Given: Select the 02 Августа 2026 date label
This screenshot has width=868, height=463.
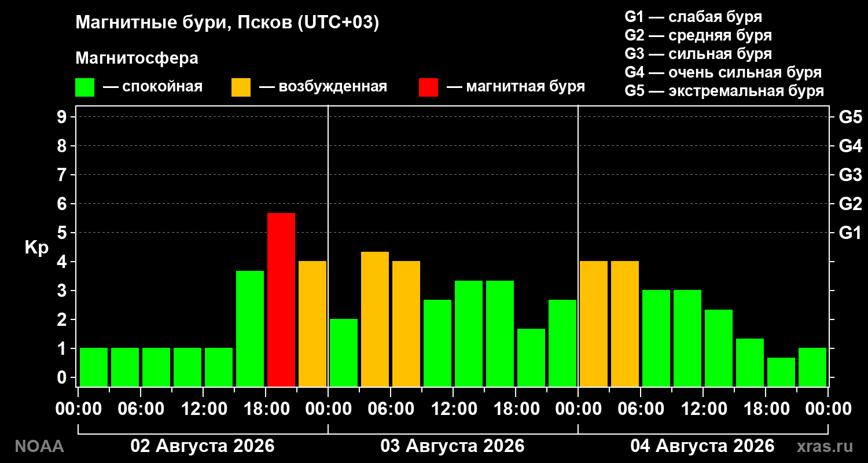Looking at the screenshot, I should 203,446.
